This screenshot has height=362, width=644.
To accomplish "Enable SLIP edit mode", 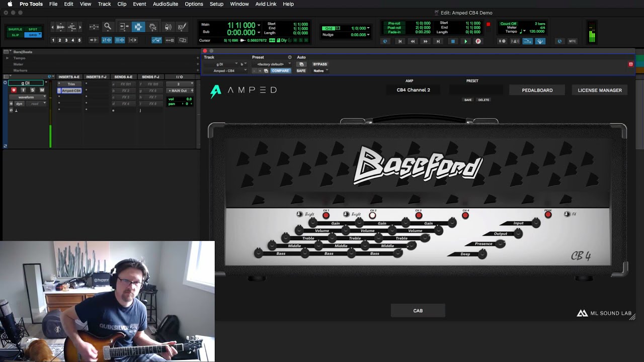I will tap(15, 35).
